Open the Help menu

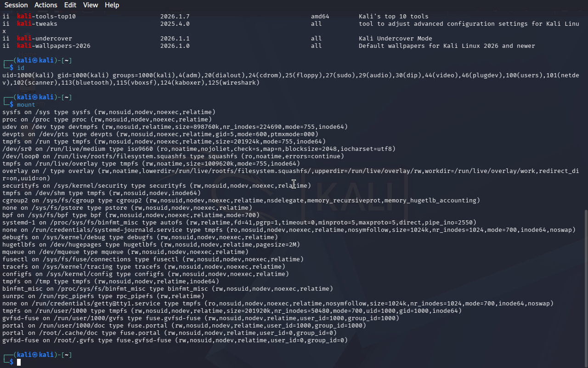pyautogui.click(x=112, y=5)
